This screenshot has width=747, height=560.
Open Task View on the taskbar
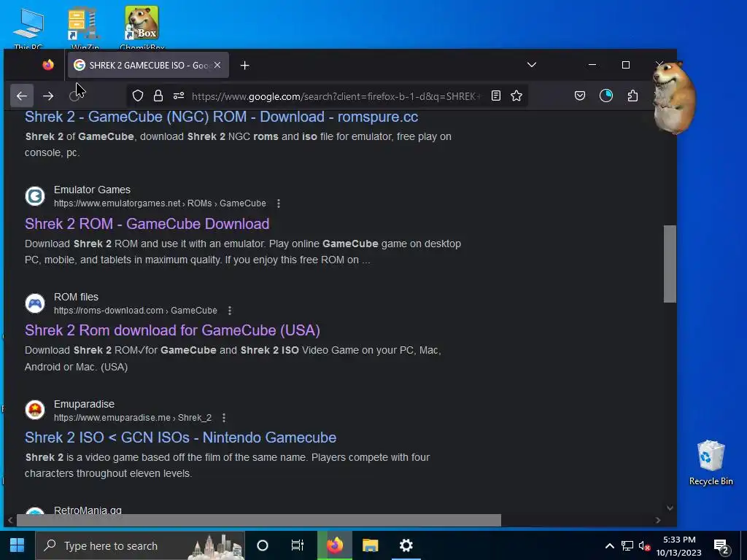tap(298, 545)
